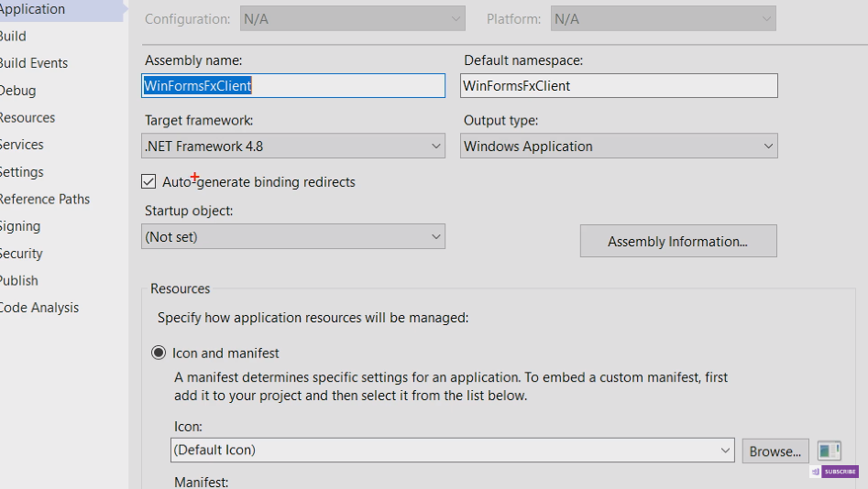Viewport: 868px width, 489px height.
Task: Click the Browse button for icon
Action: click(775, 451)
